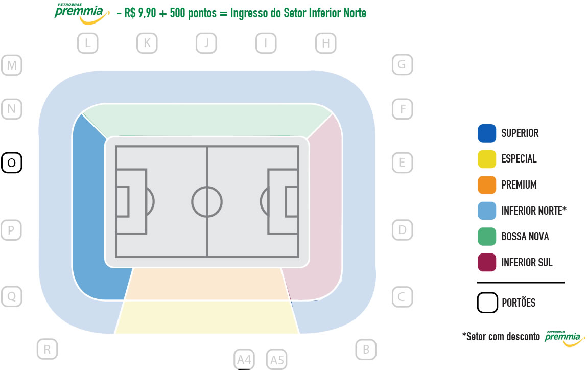This screenshot has height=370, width=588.
Task: Click the Petrobras Premmia logo at top
Action: pyautogui.click(x=82, y=13)
